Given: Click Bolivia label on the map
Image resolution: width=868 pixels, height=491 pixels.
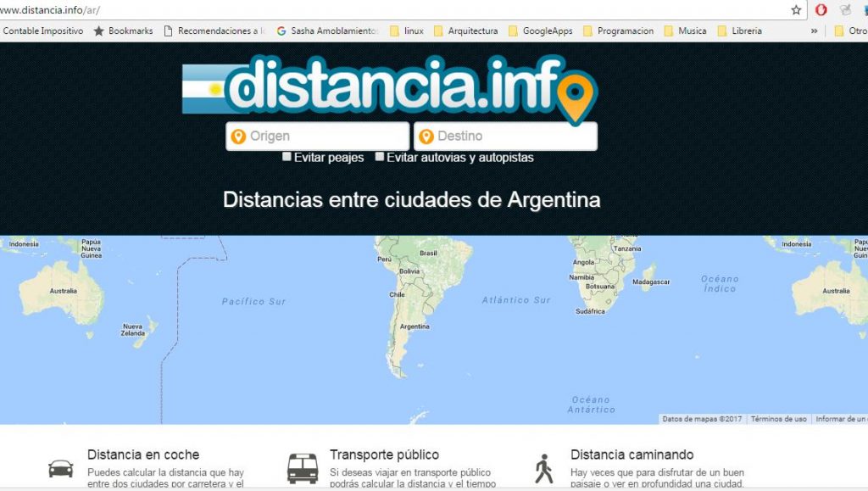Looking at the screenshot, I should pos(409,271).
